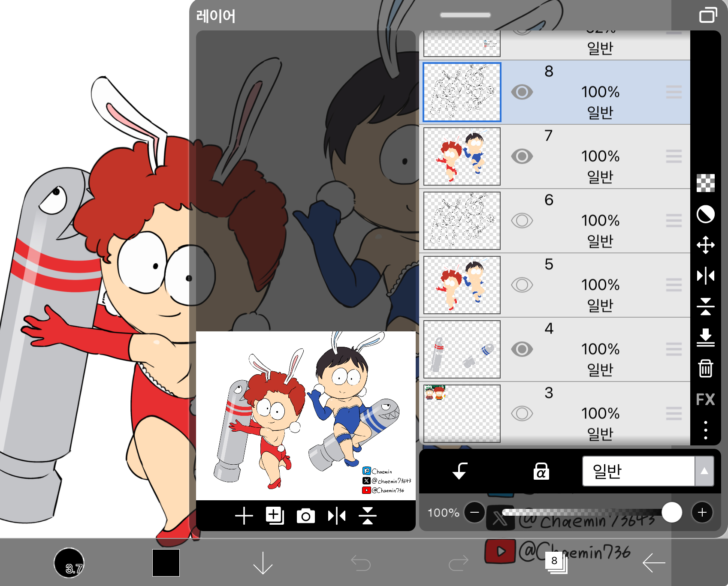The width and height of the screenshot is (728, 586).
Task: Show layer 6 with eye icon
Action: click(x=522, y=221)
